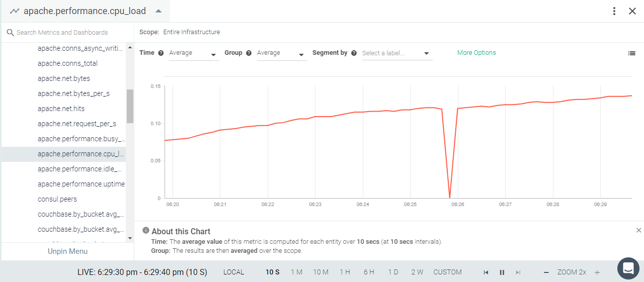644x282 pixels.
Task: Select the 1 M time range
Action: 296,272
